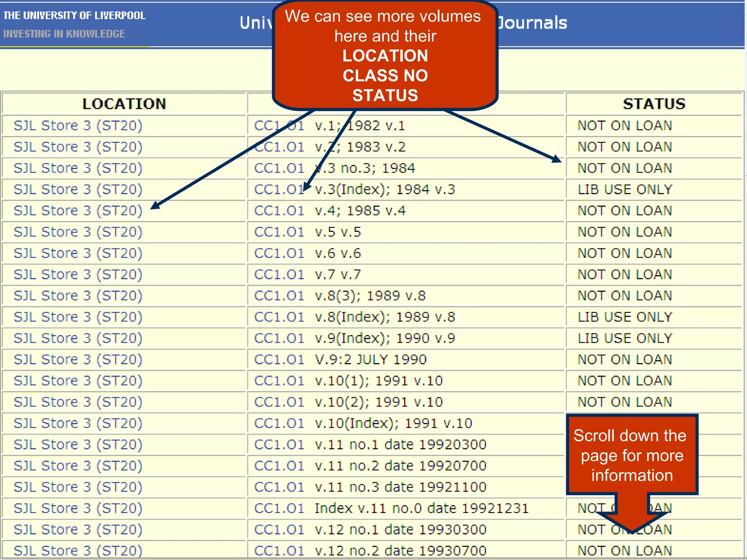Viewport: 747px width, 560px height.
Task: Select volume text 'V.9:2 JULY 1990'
Action: point(371,359)
